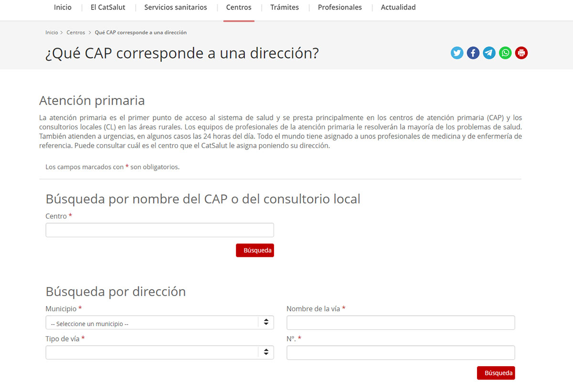Share via Telegram icon
This screenshot has height=392, width=573.
click(489, 53)
